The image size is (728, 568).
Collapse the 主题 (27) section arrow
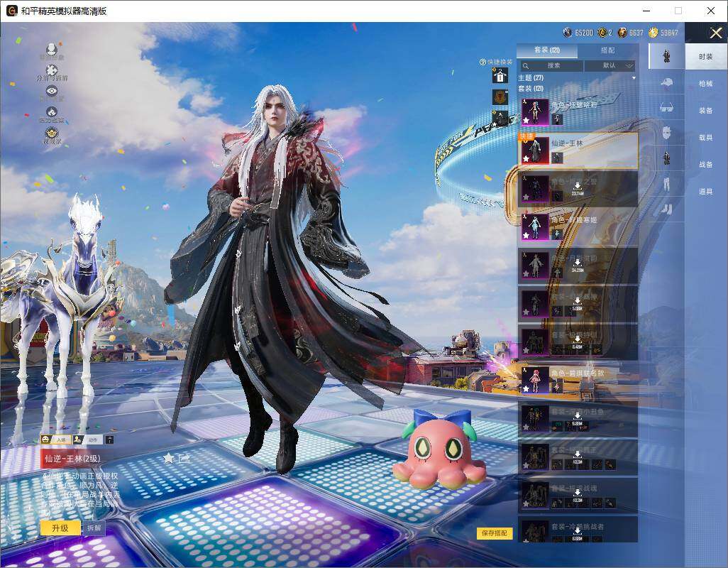click(x=634, y=78)
